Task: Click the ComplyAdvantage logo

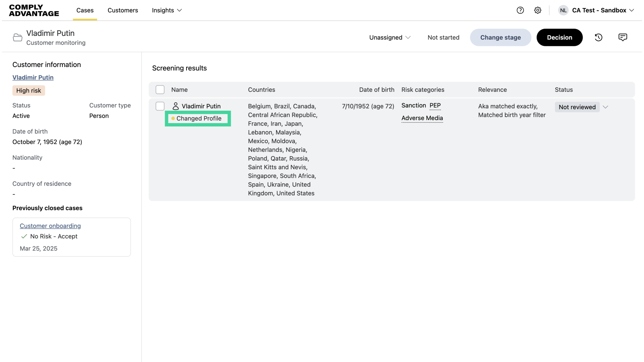Action: tap(34, 10)
